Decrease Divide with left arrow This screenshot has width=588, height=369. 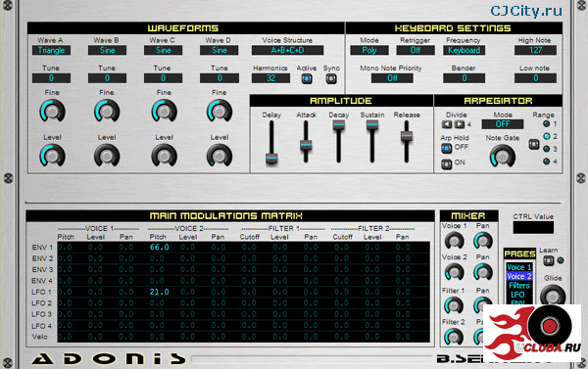[447, 124]
